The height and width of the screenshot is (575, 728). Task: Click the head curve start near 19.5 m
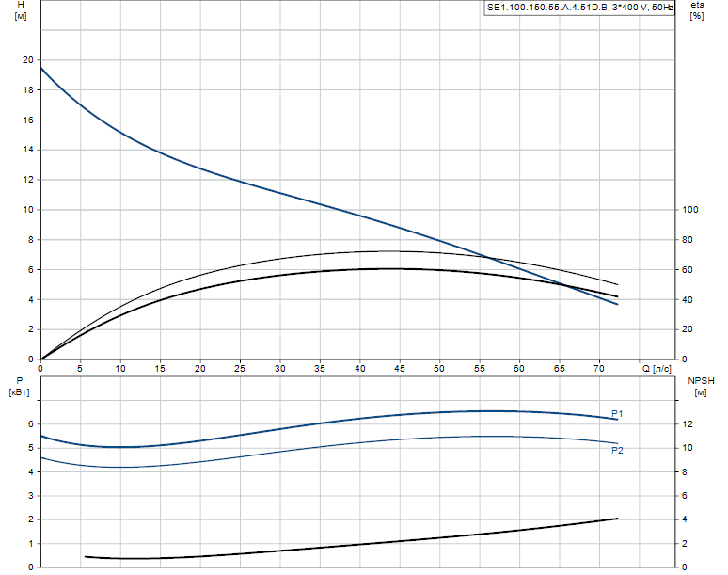(41, 68)
